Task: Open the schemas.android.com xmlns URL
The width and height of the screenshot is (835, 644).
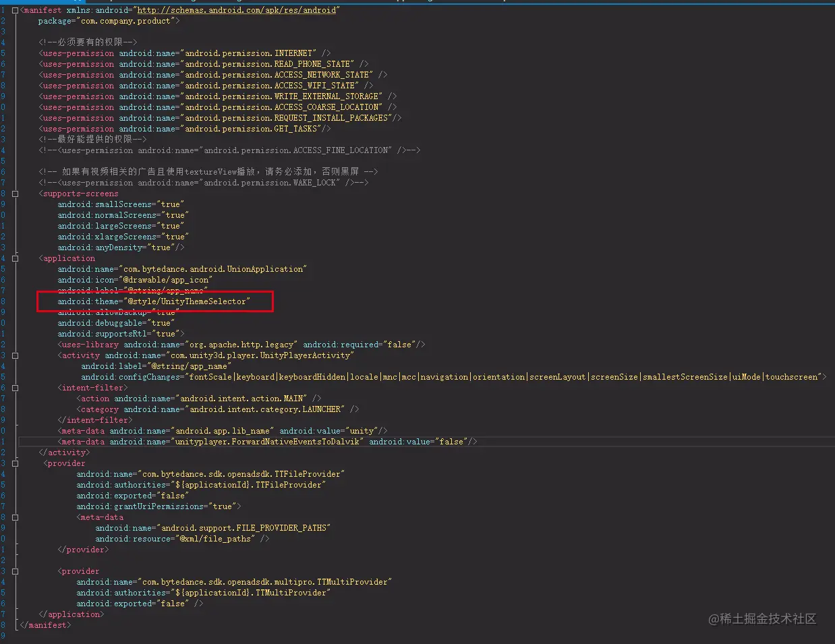Action: pyautogui.click(x=236, y=10)
